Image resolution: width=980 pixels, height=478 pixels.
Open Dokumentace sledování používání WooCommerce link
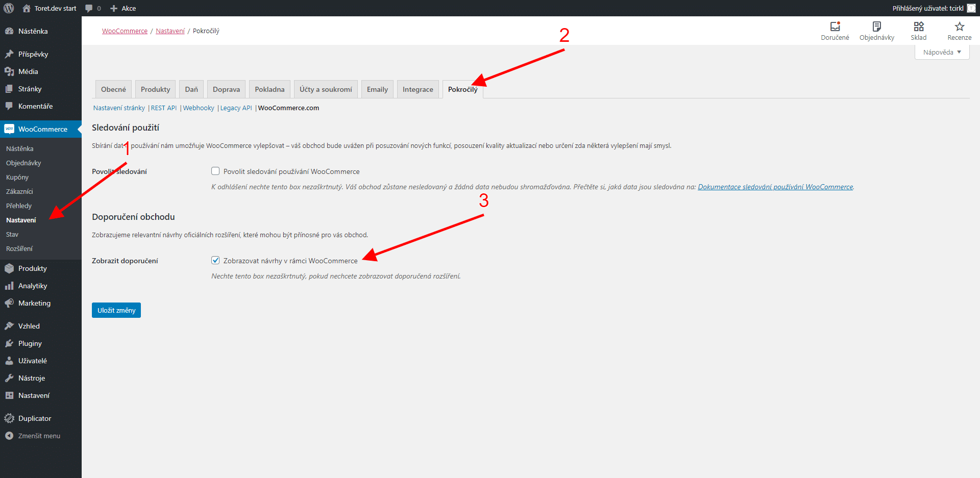[775, 187]
